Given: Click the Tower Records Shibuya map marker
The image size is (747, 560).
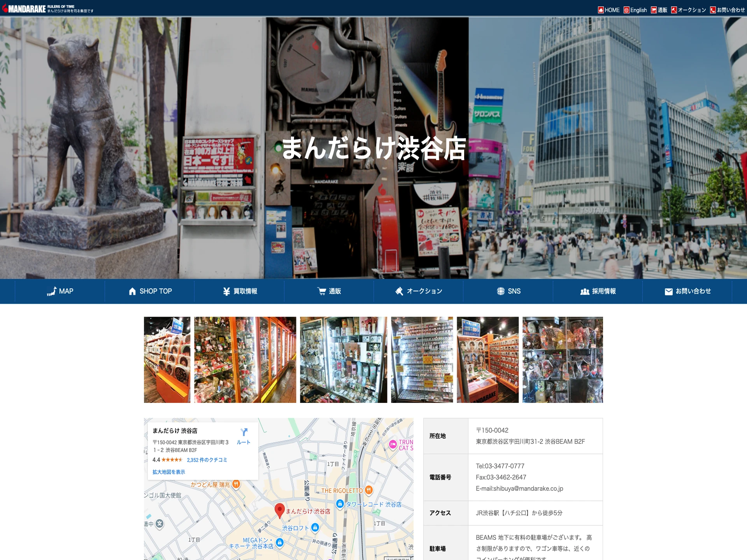Looking at the screenshot, I should point(340,504).
